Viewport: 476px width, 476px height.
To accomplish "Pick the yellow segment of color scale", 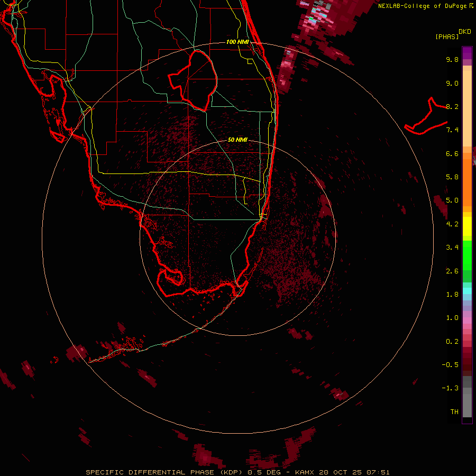I will (x=467, y=226).
